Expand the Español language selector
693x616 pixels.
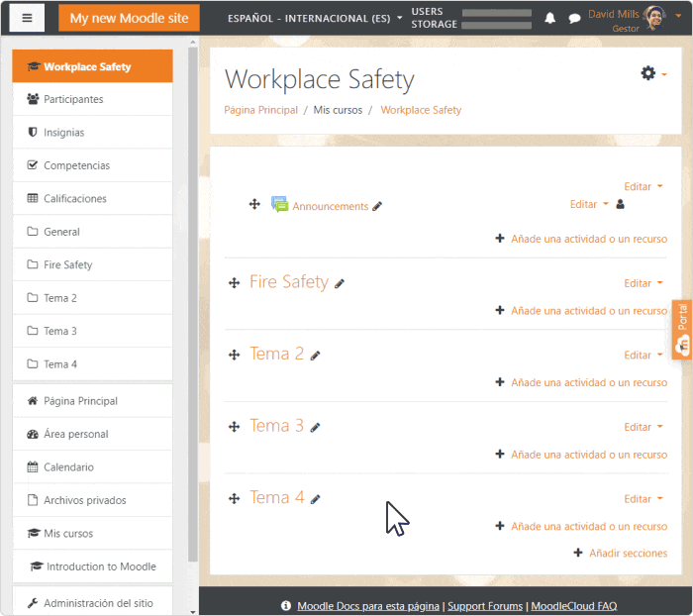(315, 18)
